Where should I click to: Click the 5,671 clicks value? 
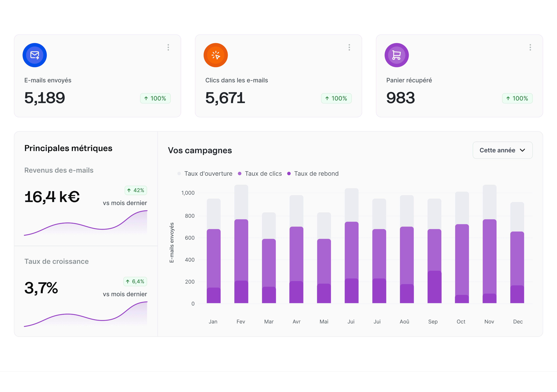pyautogui.click(x=225, y=98)
